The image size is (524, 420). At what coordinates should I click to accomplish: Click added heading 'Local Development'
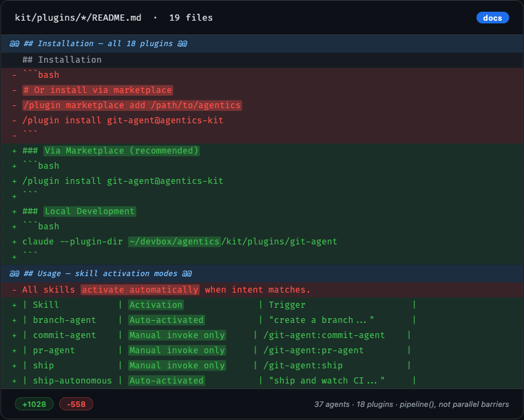(90, 211)
